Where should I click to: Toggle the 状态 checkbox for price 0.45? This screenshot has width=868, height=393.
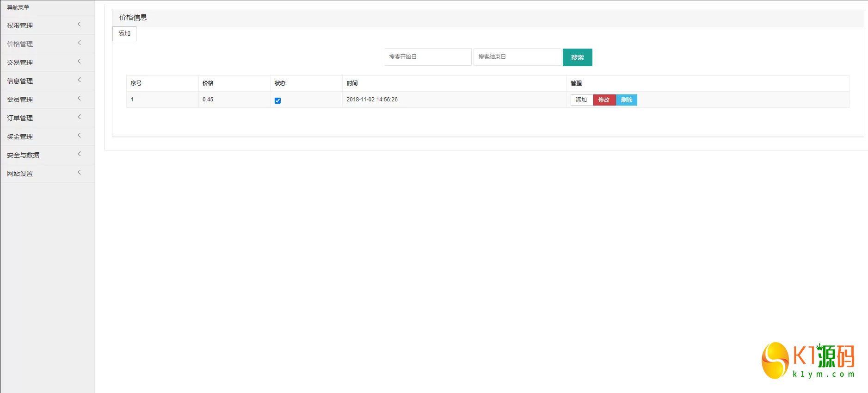[277, 100]
